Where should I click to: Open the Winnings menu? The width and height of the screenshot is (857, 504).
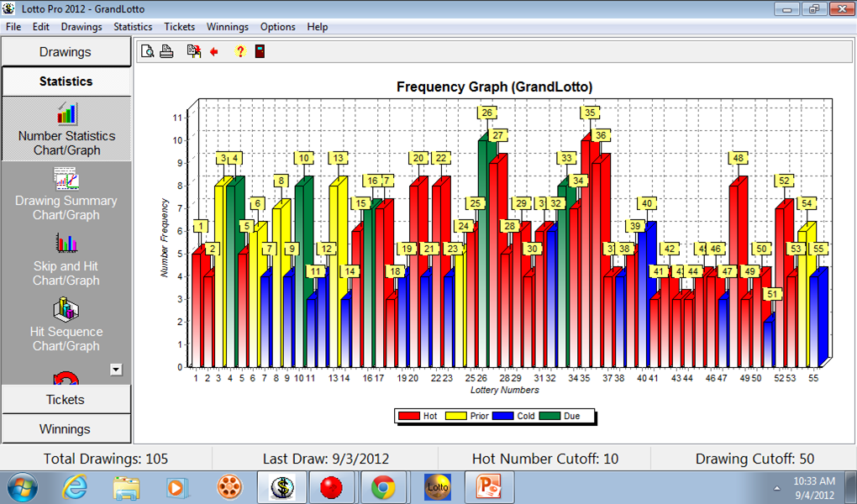pos(228,27)
